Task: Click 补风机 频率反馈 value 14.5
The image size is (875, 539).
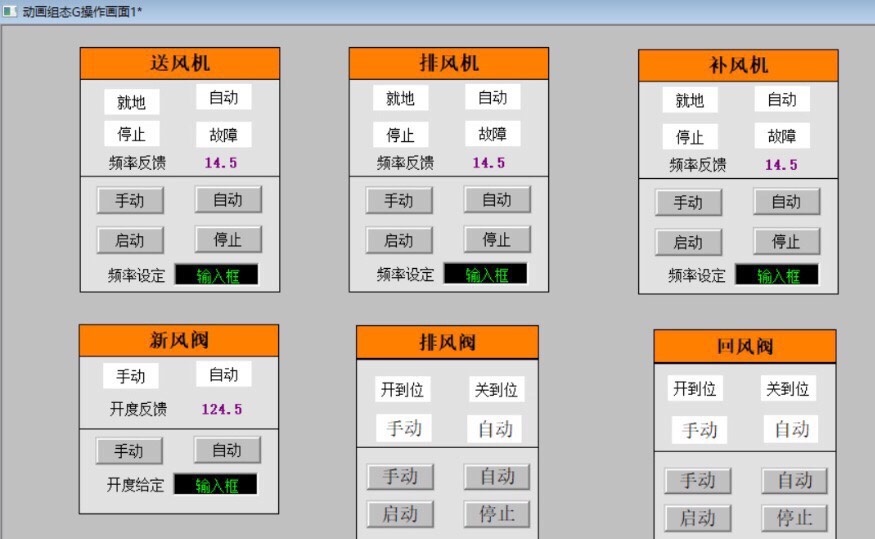Action: click(781, 165)
